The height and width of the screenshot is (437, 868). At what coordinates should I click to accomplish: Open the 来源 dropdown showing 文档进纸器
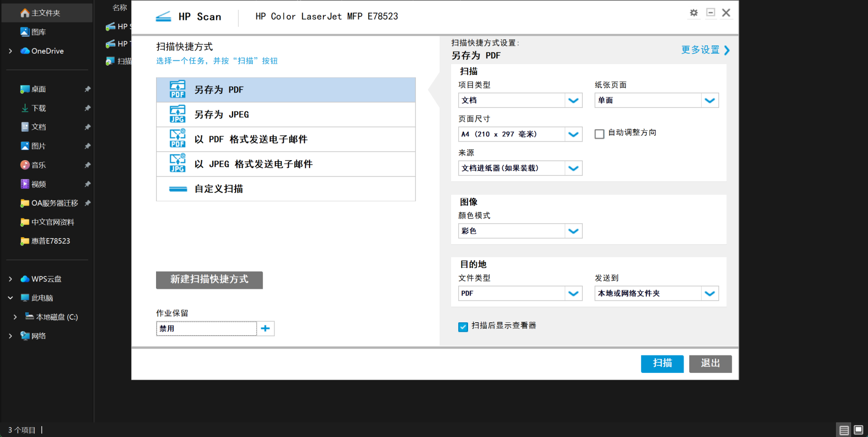tap(520, 168)
